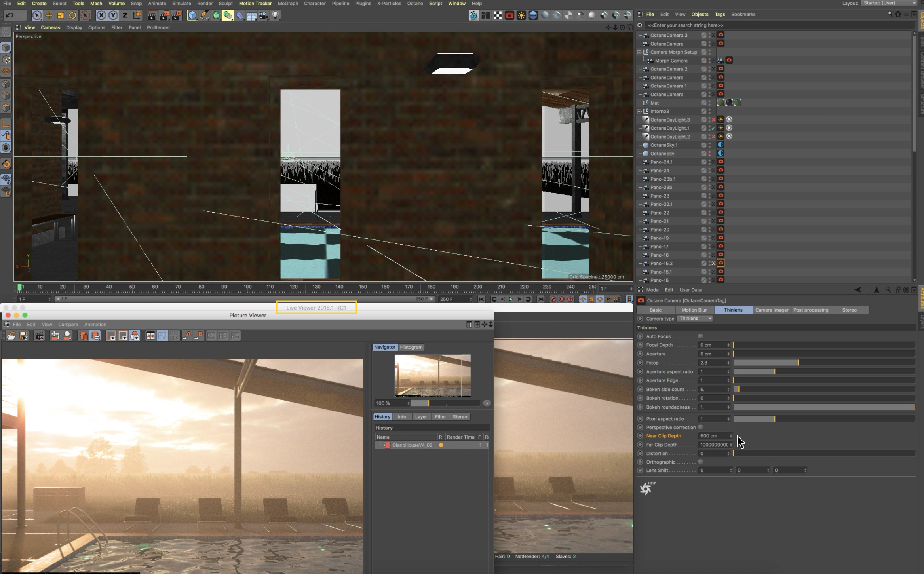Image resolution: width=924 pixels, height=574 pixels.
Task: Open the Octane menu in menu bar
Action: click(x=414, y=4)
